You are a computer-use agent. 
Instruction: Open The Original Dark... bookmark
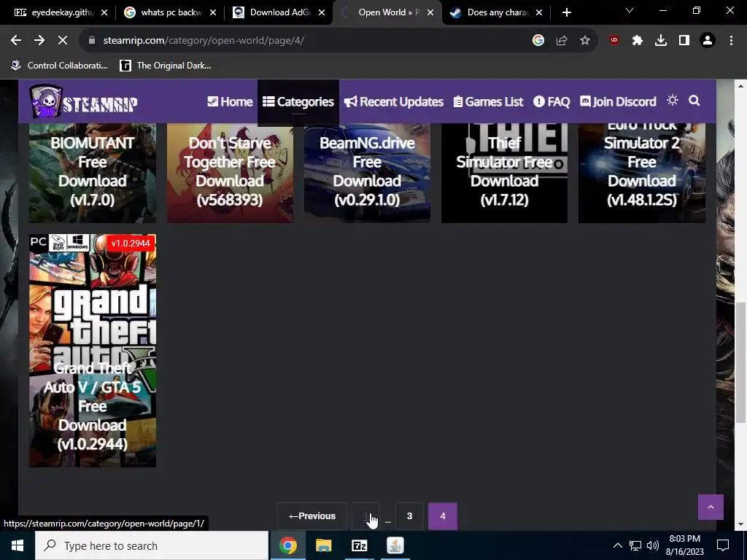coord(166,65)
